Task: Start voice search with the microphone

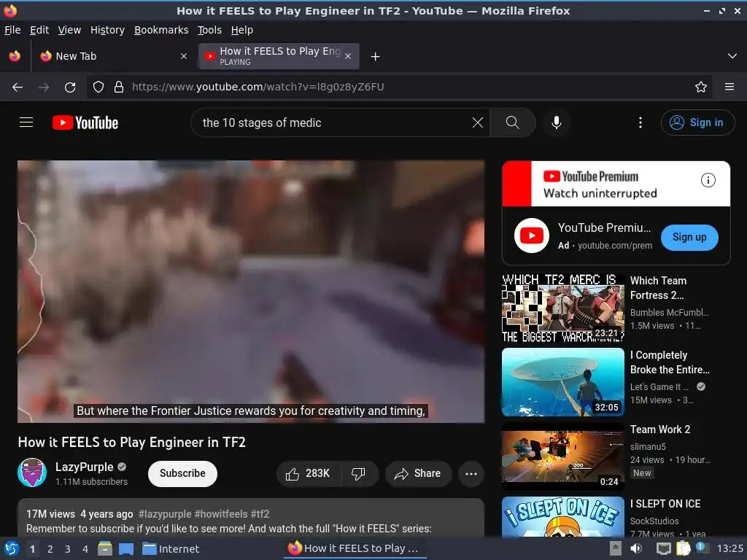Action: click(556, 122)
